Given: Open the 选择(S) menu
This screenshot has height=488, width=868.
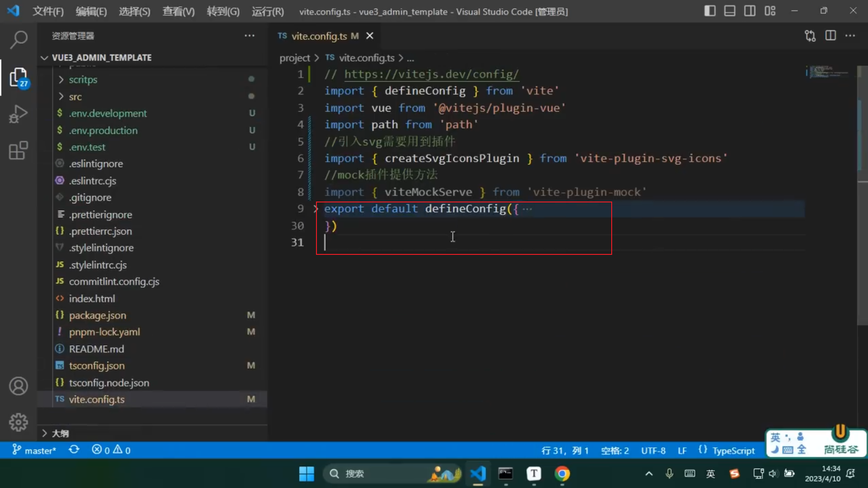Looking at the screenshot, I should [x=134, y=11].
